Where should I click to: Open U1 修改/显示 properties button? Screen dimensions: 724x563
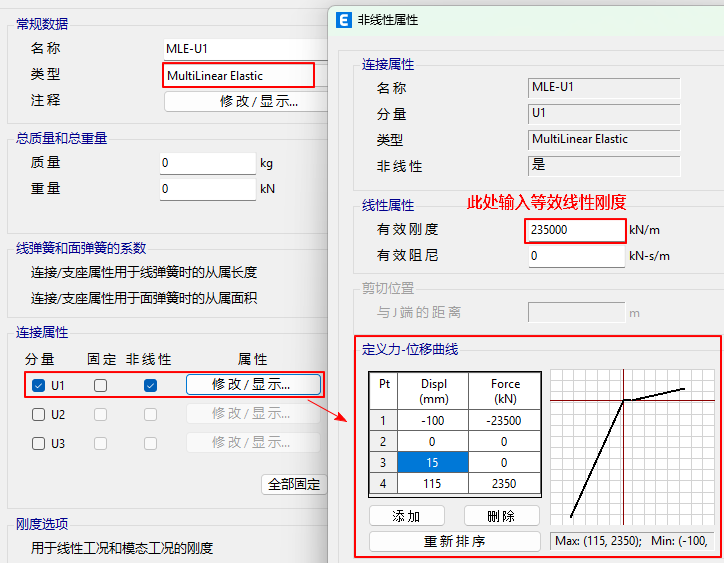[253, 384]
